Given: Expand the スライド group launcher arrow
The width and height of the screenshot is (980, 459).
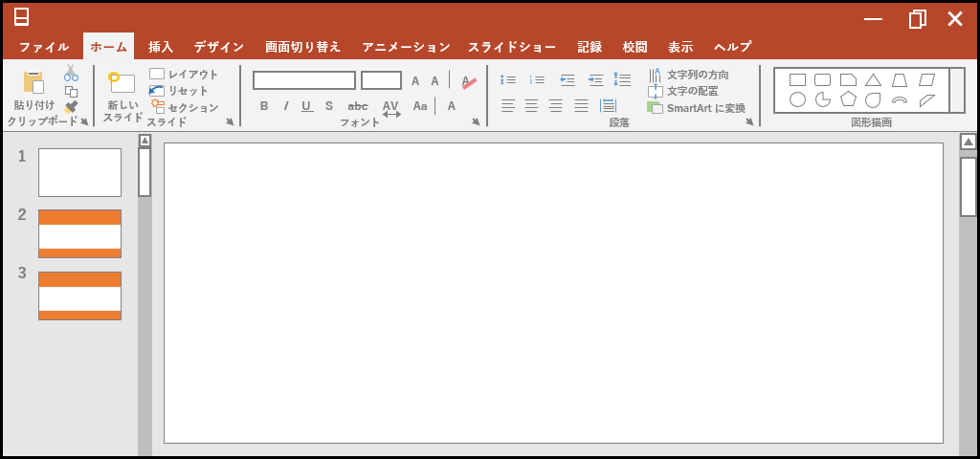Looking at the screenshot, I should [x=230, y=121].
